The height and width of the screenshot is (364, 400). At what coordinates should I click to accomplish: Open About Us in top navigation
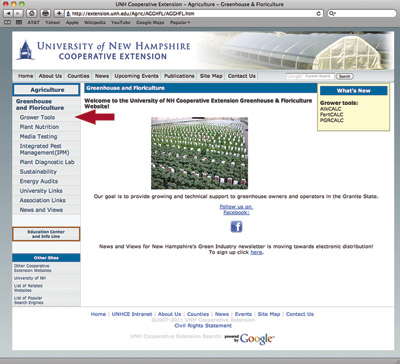click(x=50, y=76)
